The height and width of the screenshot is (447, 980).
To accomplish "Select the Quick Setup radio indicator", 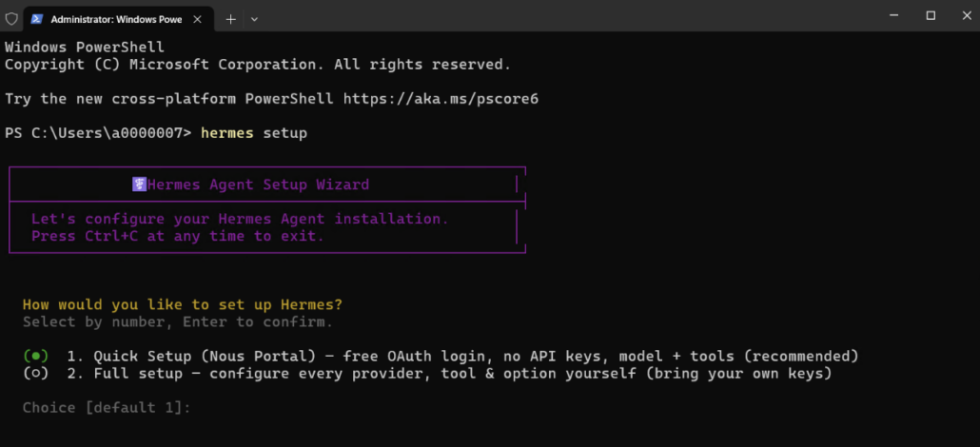I will click(35, 357).
